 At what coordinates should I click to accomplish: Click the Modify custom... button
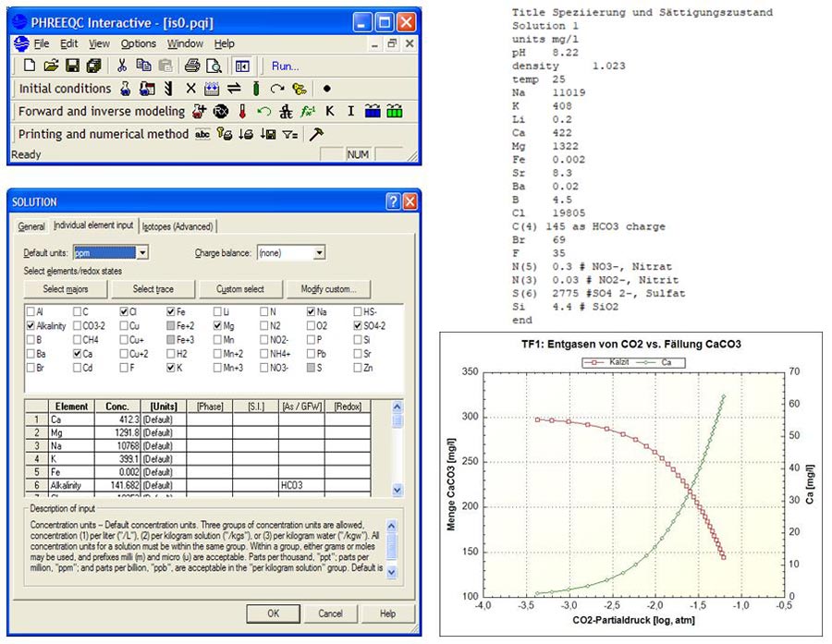(328, 289)
